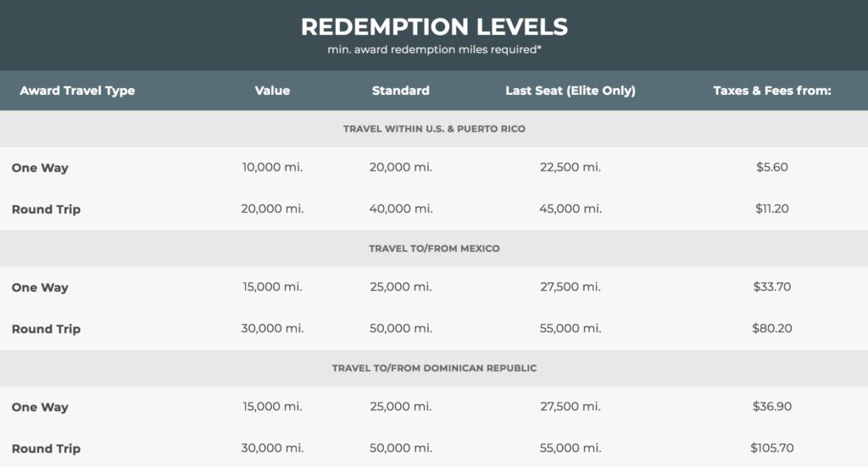
Task: Click the 40,000 mi. Standard cell
Action: [400, 208]
